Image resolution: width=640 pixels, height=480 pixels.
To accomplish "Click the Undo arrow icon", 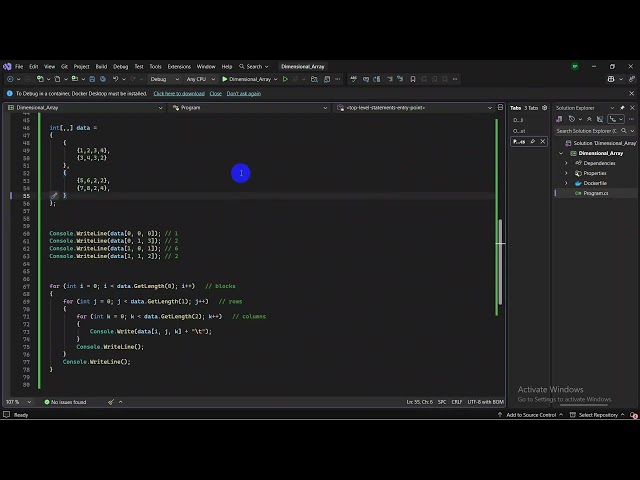I will click(x=116, y=79).
